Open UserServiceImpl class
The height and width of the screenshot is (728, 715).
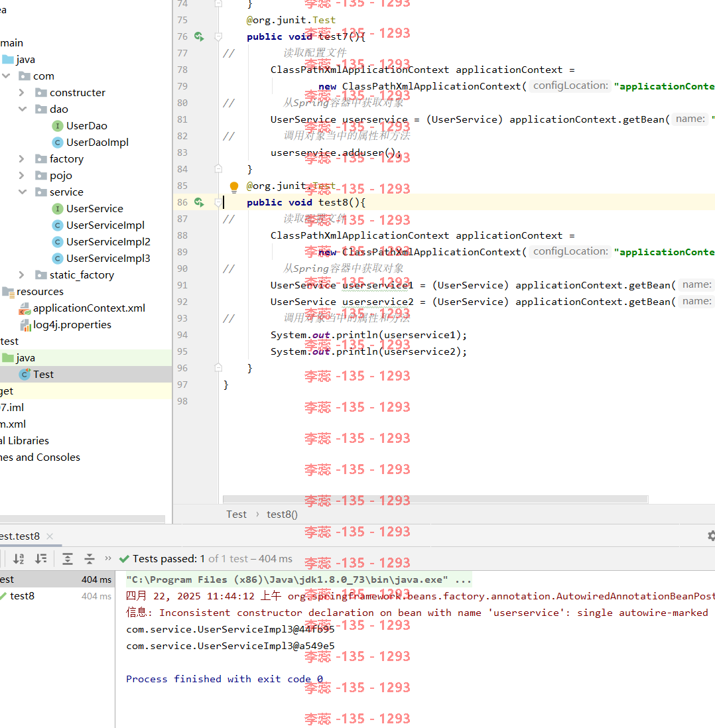[105, 225]
